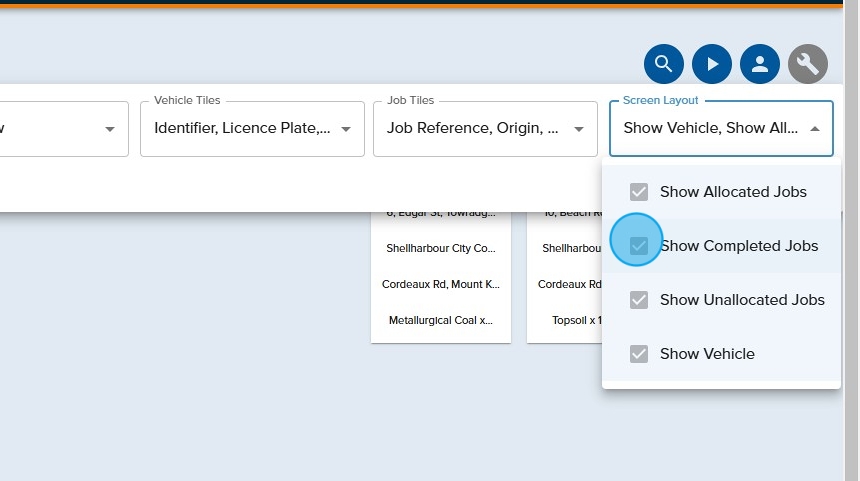This screenshot has height=481, width=860.
Task: Select Cordeaux Rd, Mount K... in first tile
Action: [441, 285]
